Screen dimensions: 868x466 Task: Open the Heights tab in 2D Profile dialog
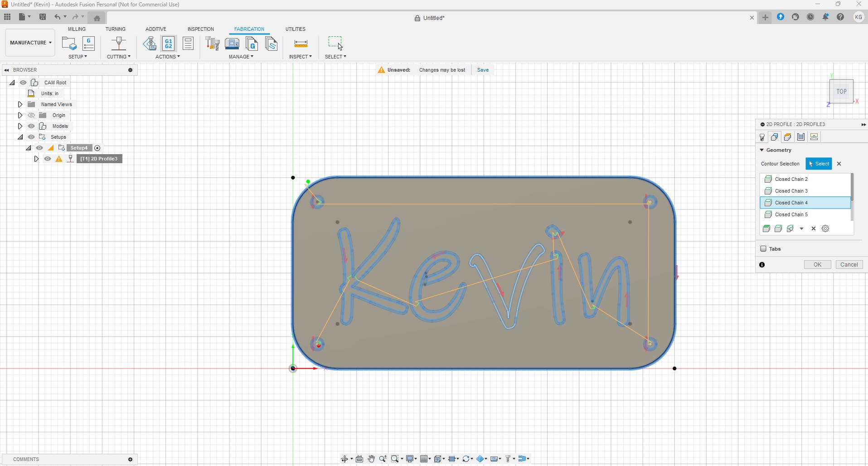point(788,137)
